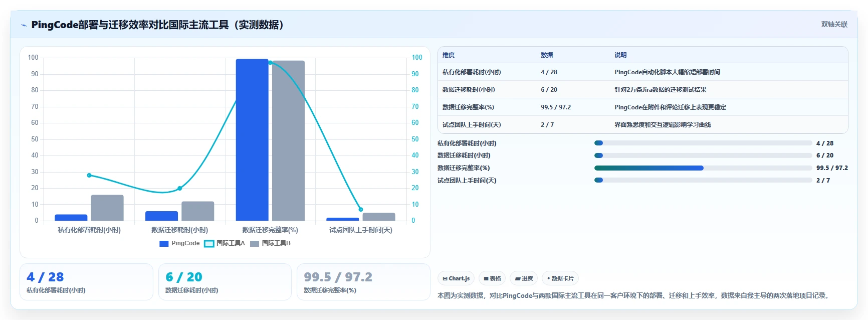Click the cyan line point above 私有化部署耗时(小时)
Viewport: 868px width, 320px height.
coord(89,175)
